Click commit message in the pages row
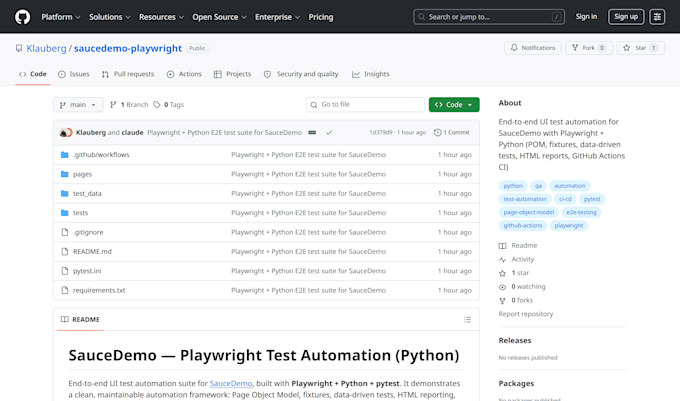Image resolution: width=680 pixels, height=401 pixels. 308,174
